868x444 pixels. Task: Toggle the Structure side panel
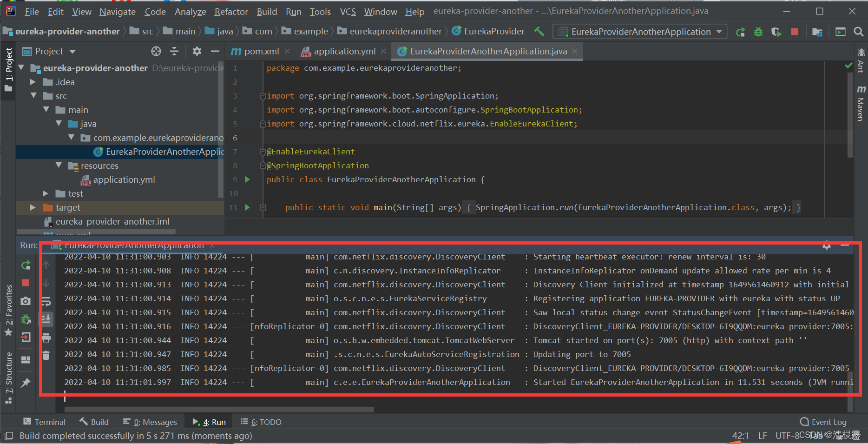pos(8,378)
